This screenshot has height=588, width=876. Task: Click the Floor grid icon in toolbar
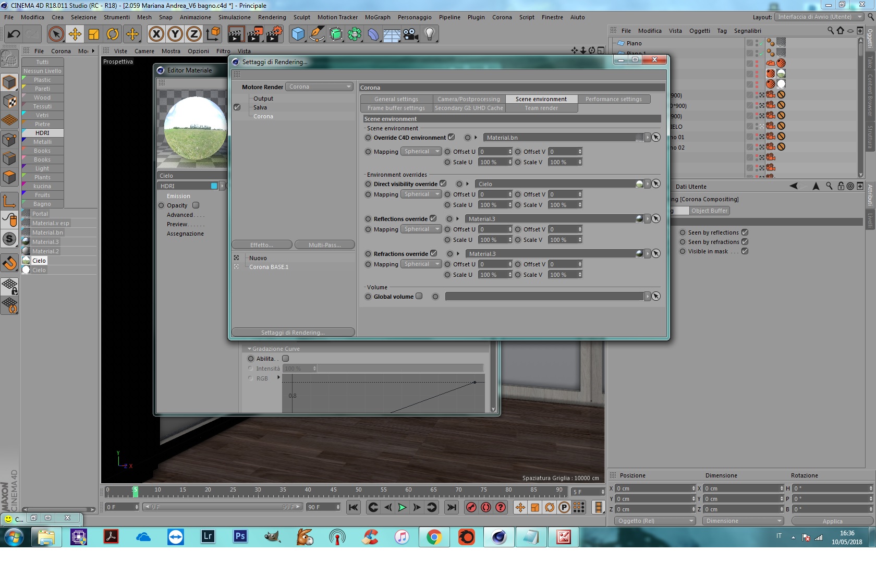(x=392, y=34)
